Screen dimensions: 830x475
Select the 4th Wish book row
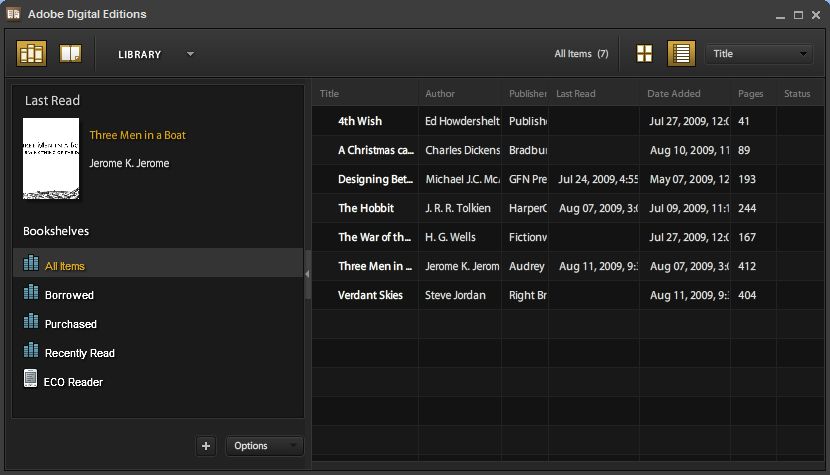click(568, 121)
